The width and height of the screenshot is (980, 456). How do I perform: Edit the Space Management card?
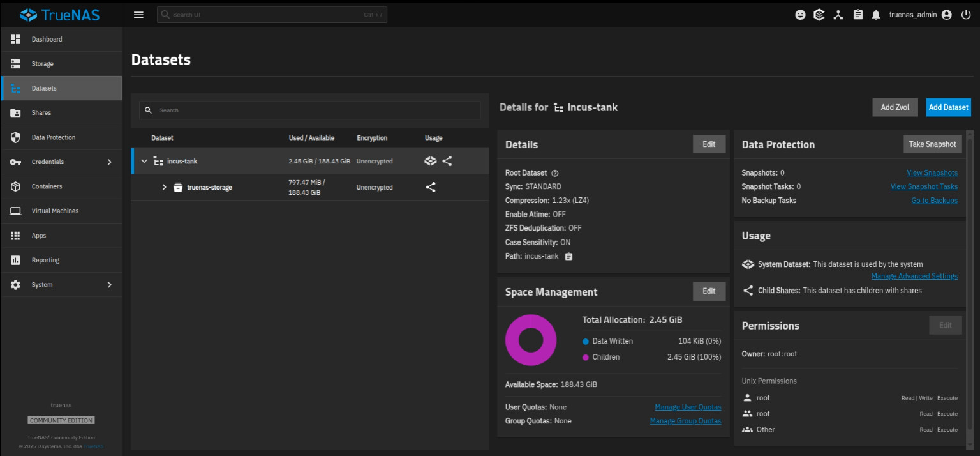[709, 291]
